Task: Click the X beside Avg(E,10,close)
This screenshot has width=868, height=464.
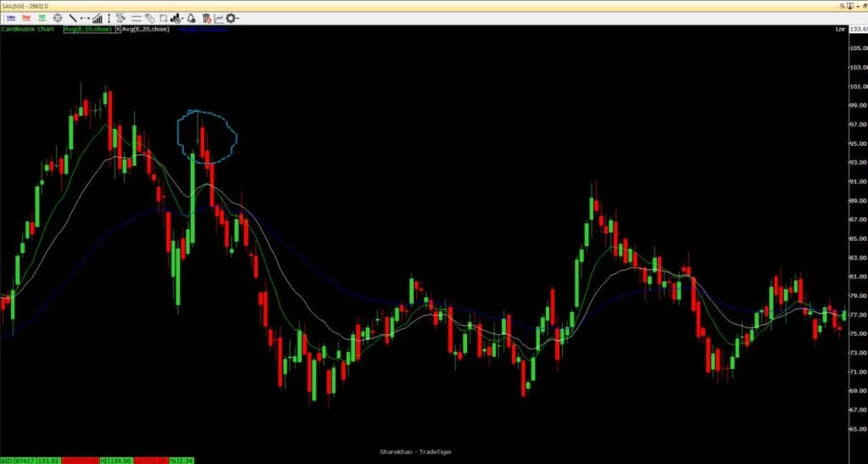Action: coord(119,29)
